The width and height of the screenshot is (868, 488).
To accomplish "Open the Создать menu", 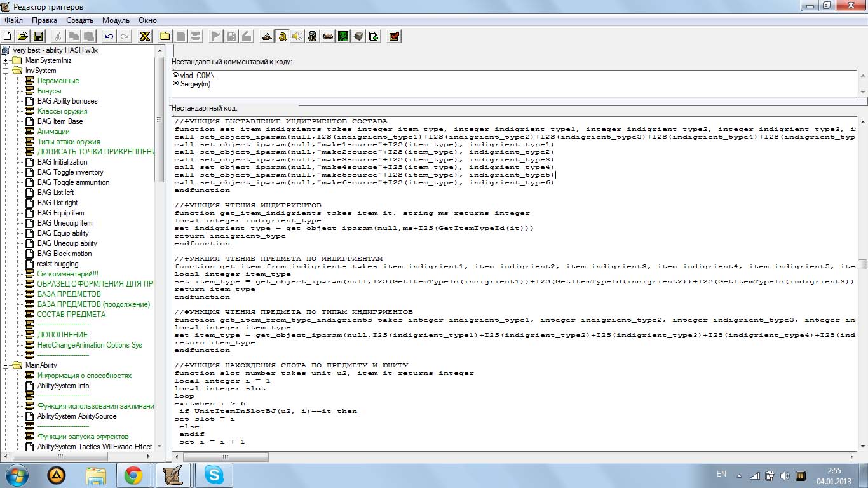I will [x=80, y=20].
